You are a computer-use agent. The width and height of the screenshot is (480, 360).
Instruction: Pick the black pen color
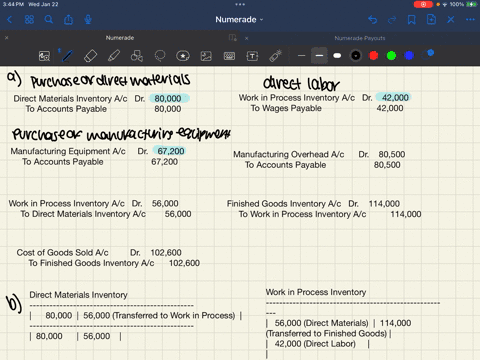(x=356, y=56)
